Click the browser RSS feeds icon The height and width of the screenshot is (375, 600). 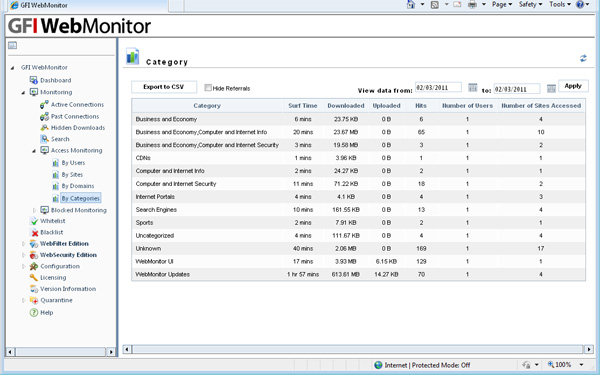click(x=435, y=5)
